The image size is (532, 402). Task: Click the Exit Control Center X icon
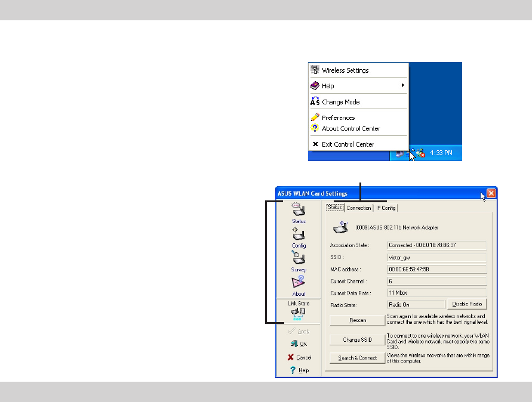coord(315,144)
